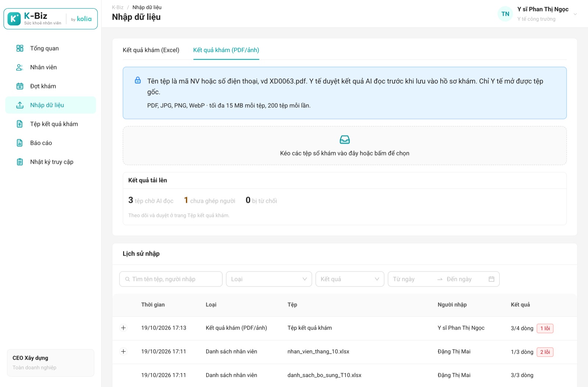Image resolution: width=588 pixels, height=387 pixels.
Task: Open the Báo cáo menu item
Action: pos(51,143)
